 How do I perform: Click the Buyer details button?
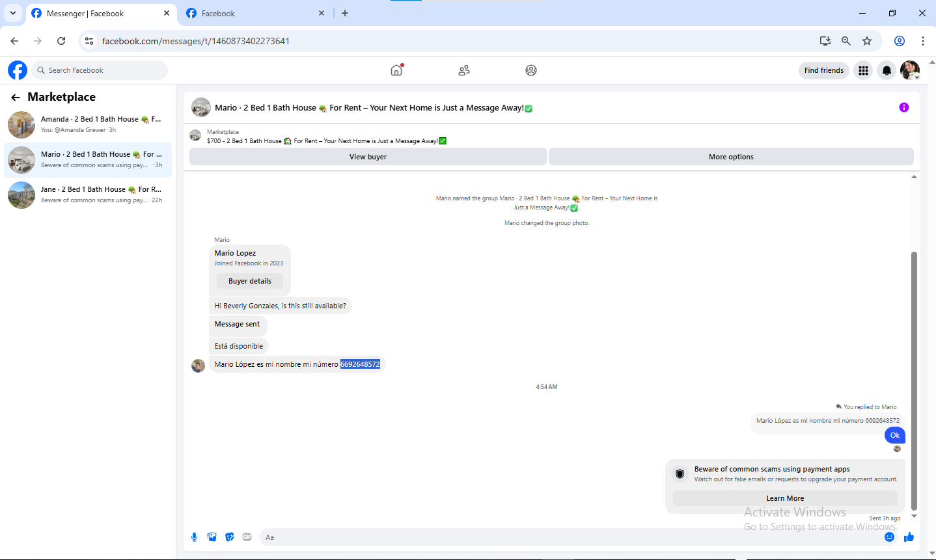(250, 281)
